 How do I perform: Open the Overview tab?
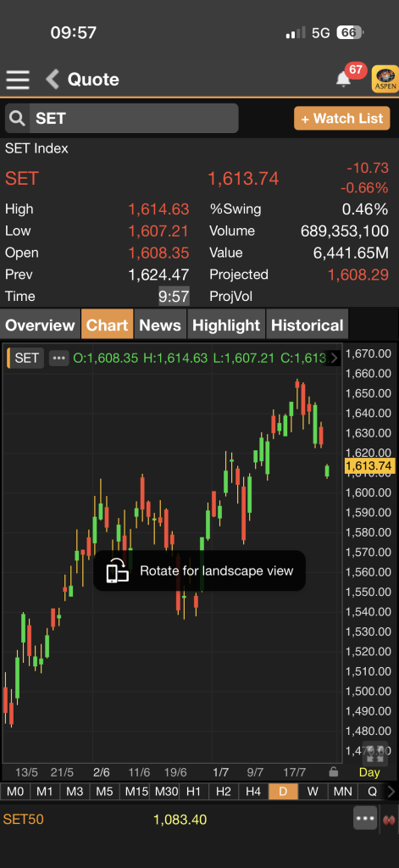click(x=40, y=325)
